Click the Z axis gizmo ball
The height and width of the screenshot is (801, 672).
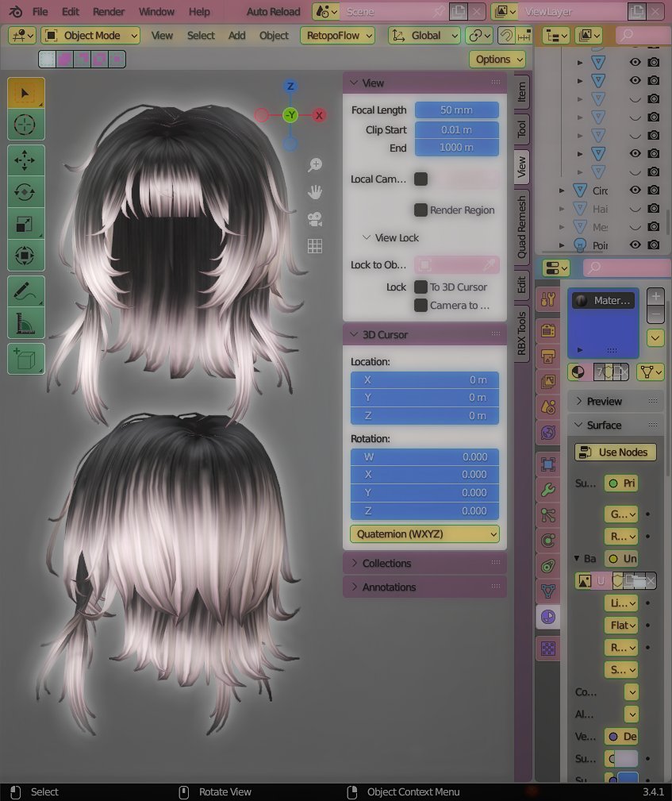(x=290, y=86)
